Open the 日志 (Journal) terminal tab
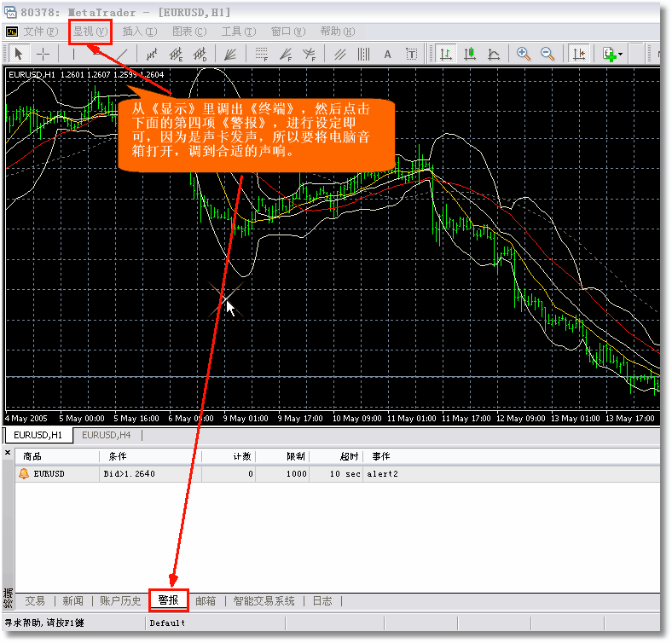The height and width of the screenshot is (643, 672). pos(322,601)
